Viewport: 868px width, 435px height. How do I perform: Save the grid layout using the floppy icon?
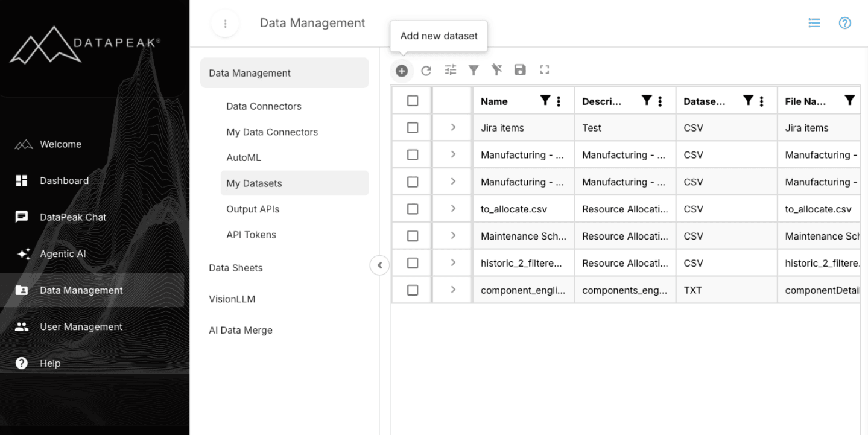pos(520,70)
